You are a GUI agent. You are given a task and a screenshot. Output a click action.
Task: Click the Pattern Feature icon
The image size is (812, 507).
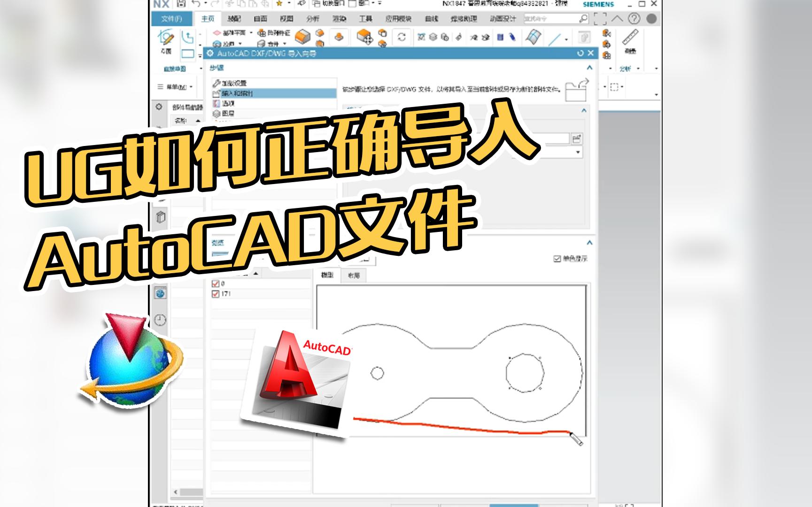(x=262, y=33)
